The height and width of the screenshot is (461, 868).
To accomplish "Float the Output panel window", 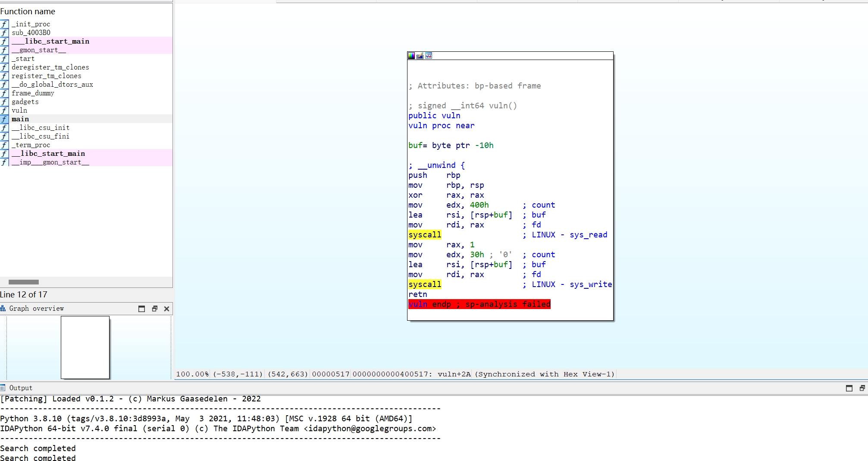I will pyautogui.click(x=862, y=388).
